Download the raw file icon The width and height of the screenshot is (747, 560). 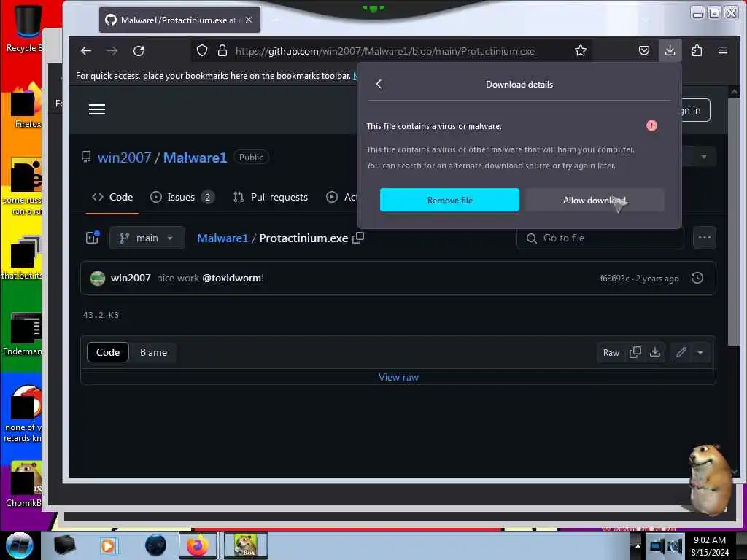pyautogui.click(x=655, y=352)
